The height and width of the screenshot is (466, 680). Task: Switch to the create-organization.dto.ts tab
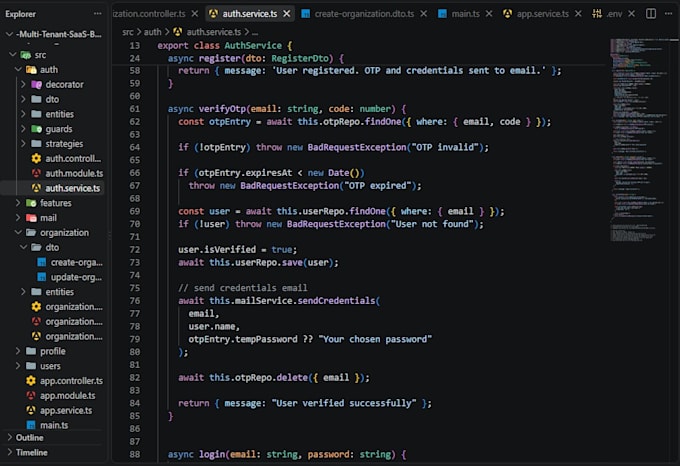tap(364, 14)
